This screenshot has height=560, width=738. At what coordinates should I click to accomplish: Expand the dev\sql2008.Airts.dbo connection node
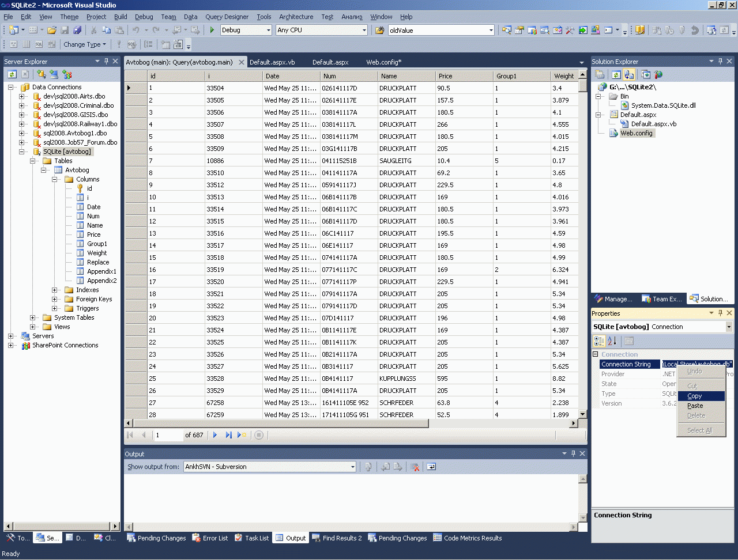click(x=21, y=96)
